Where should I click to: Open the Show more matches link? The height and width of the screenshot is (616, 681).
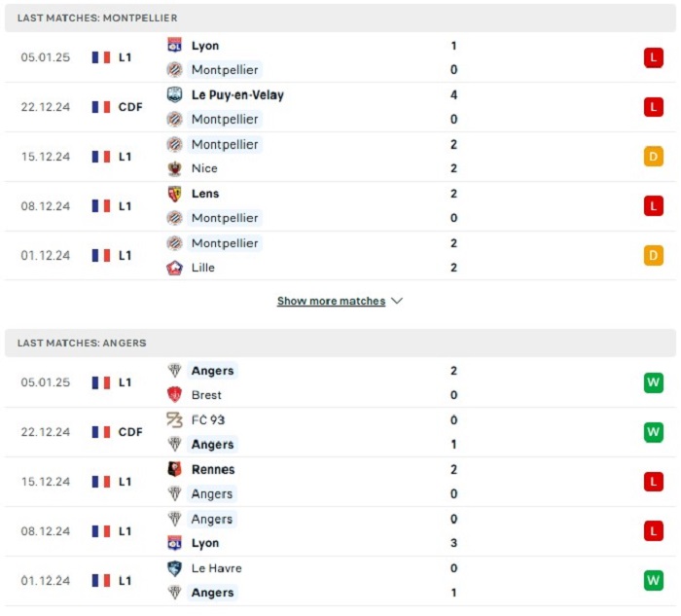point(331,301)
